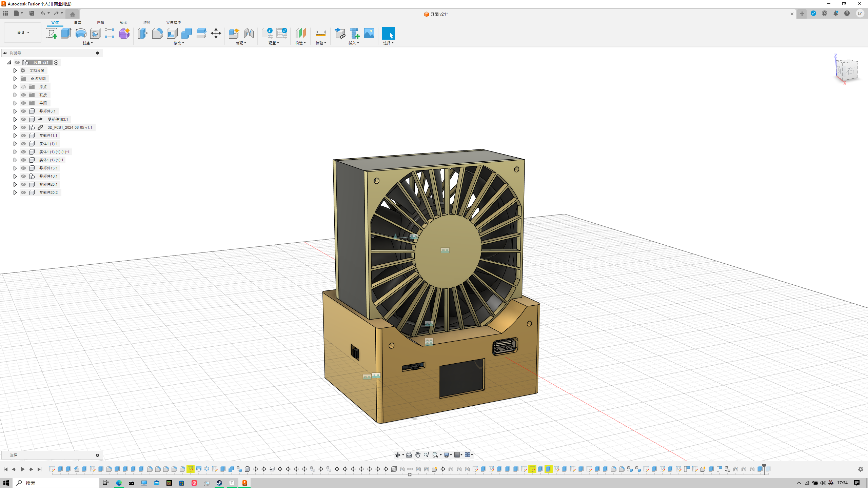Open the Job Status clock icon

(x=825, y=14)
